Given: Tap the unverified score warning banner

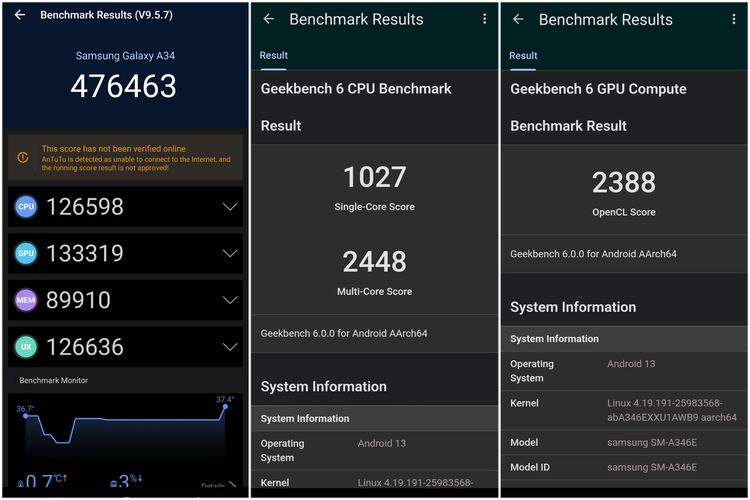Looking at the screenshot, I should coord(125,157).
